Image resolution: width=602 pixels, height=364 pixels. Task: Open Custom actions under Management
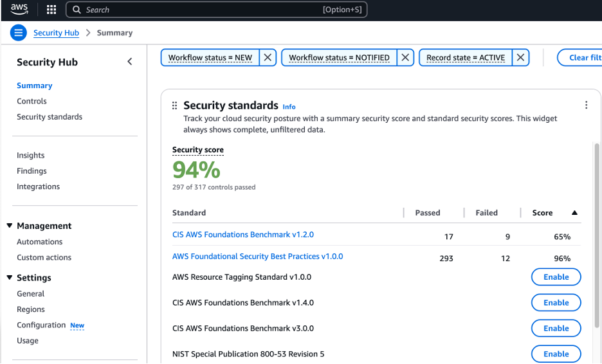[x=44, y=257]
